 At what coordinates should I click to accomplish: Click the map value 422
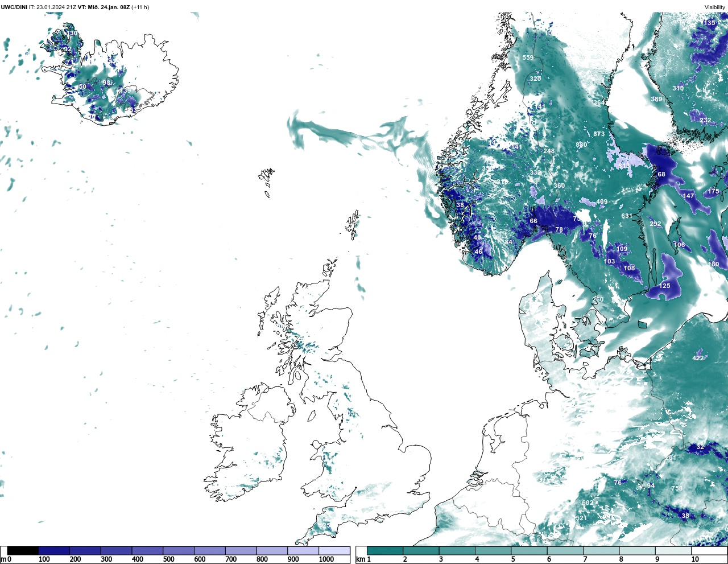tap(698, 358)
